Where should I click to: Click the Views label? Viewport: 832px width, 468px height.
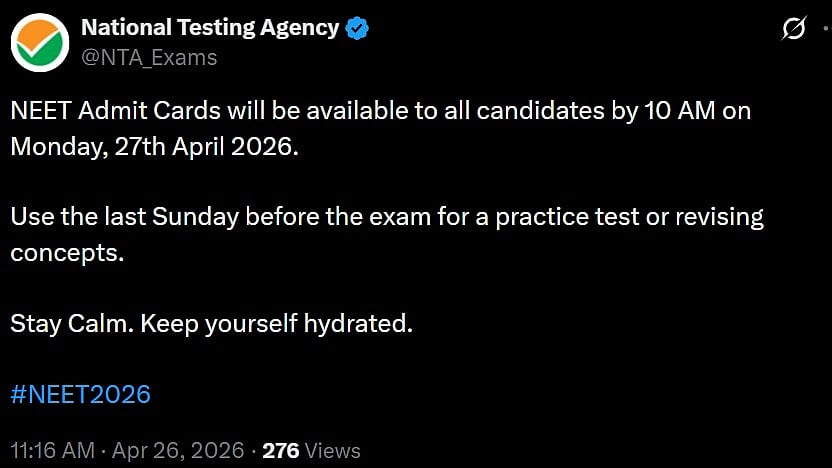[333, 450]
